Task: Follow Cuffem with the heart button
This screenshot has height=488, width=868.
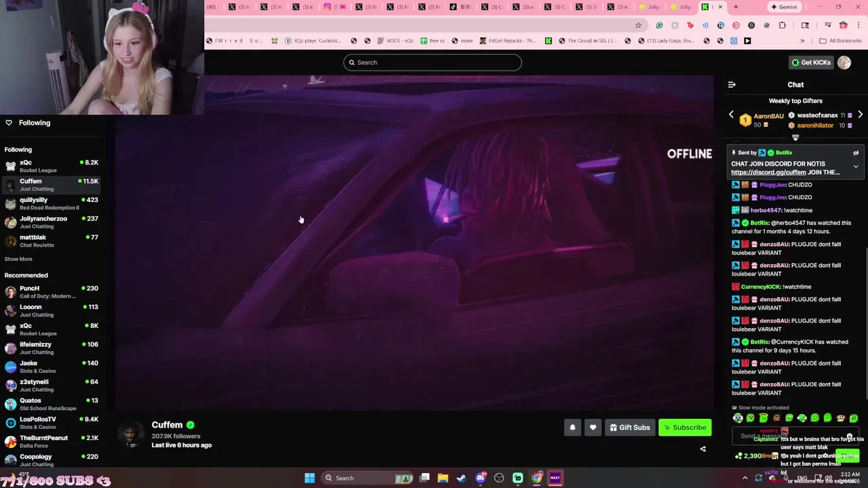Action: coord(593,428)
